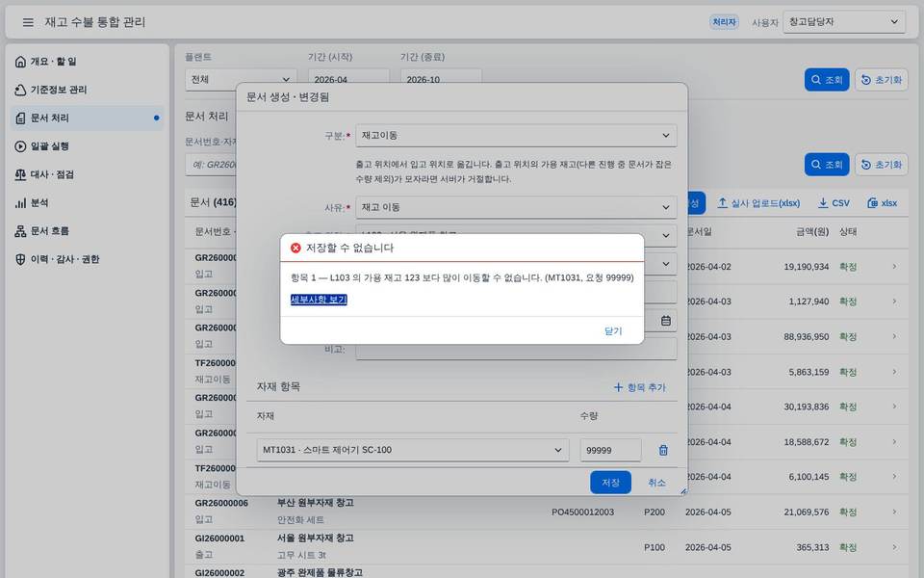Click the GR26000006 document number
This screenshot has width=924, height=578.
point(221,503)
